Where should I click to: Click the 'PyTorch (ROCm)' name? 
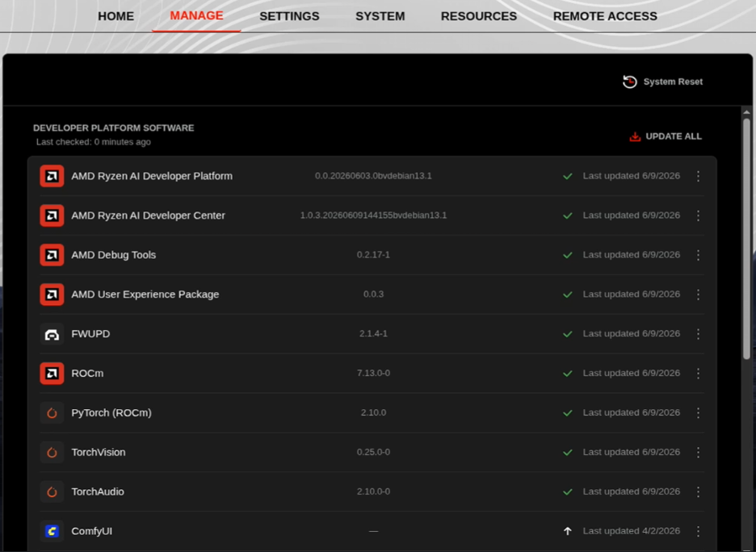pos(111,413)
